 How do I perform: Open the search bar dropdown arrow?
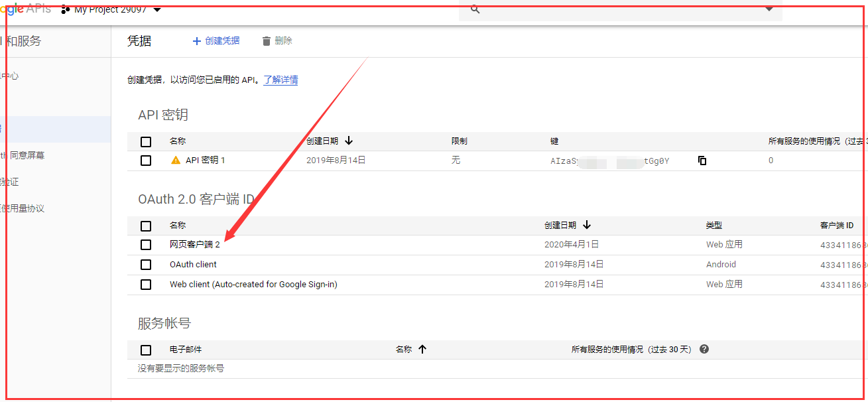click(769, 9)
